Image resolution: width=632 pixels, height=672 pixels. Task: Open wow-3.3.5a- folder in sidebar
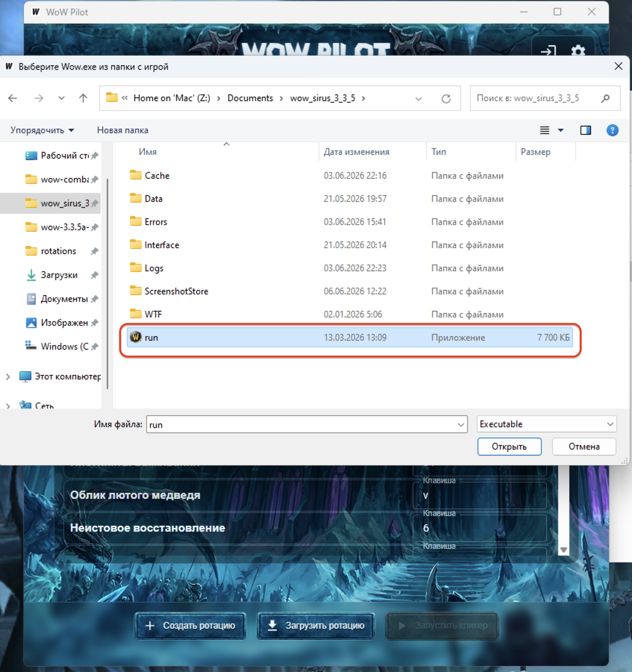pyautogui.click(x=57, y=227)
